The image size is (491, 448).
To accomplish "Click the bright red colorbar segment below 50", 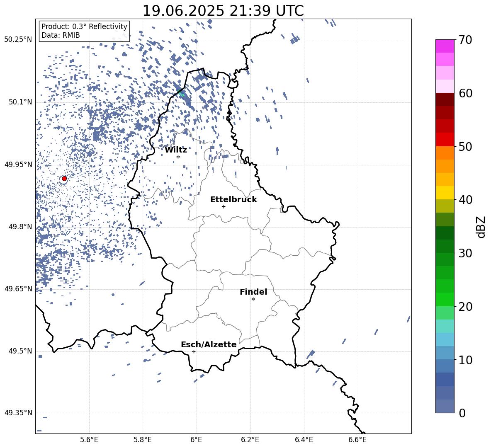I will (x=445, y=140).
